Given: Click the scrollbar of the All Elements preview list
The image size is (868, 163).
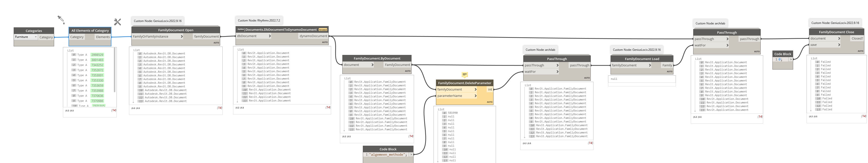Looking at the screenshot, I should click(x=115, y=70).
